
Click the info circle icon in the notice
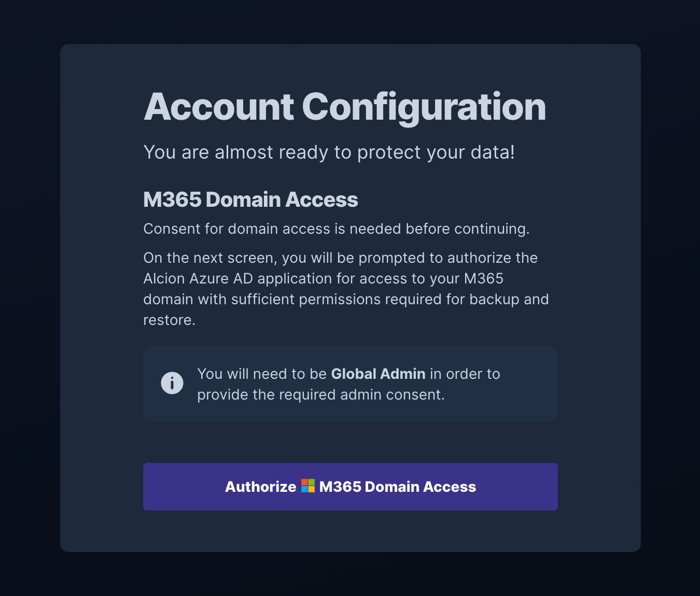pos(172,384)
